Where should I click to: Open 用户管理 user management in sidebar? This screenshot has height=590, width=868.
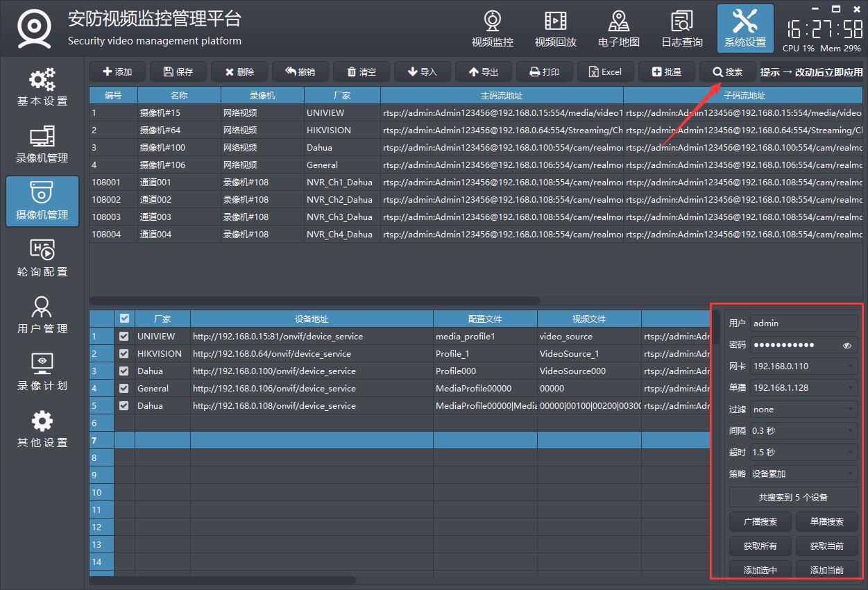42,316
